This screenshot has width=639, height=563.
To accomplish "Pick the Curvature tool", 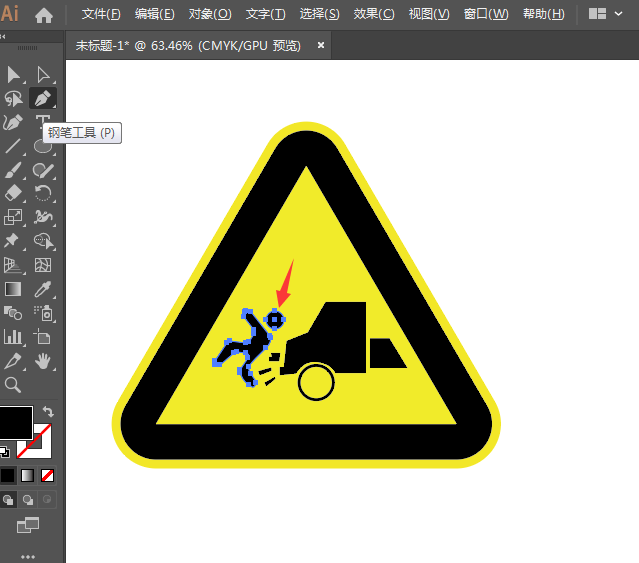I will tap(12, 122).
